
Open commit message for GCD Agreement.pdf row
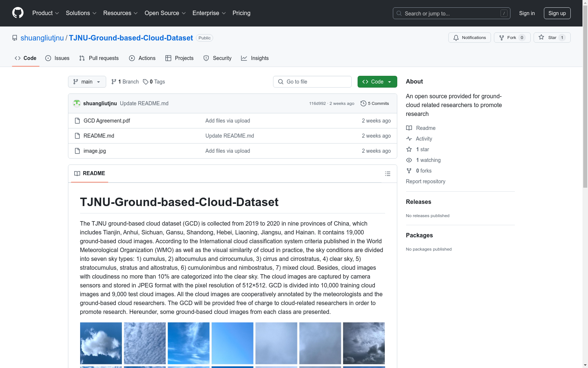click(x=227, y=121)
